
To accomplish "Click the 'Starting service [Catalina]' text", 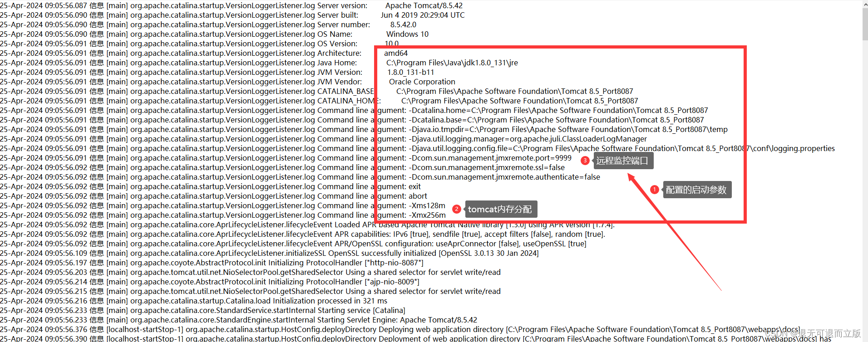I will 361,310.
